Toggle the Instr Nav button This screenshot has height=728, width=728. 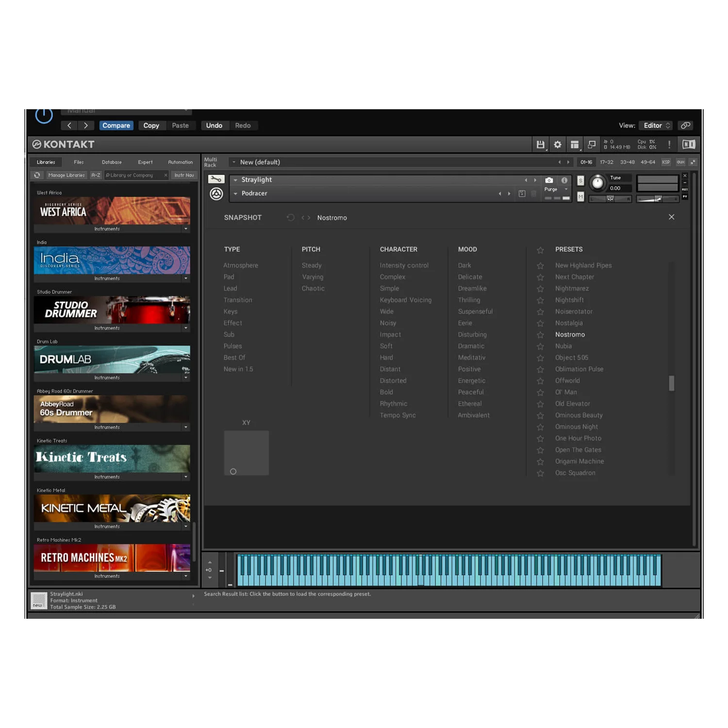tap(184, 175)
